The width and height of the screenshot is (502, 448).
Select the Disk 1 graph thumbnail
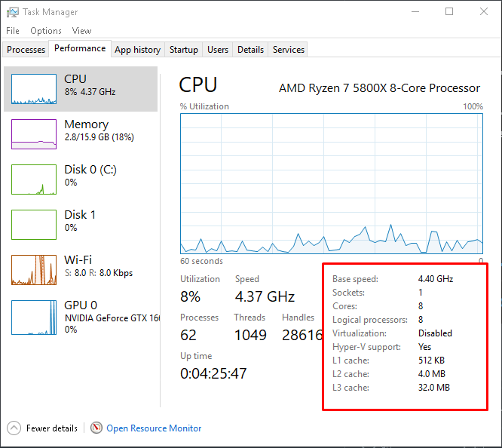[x=34, y=225]
